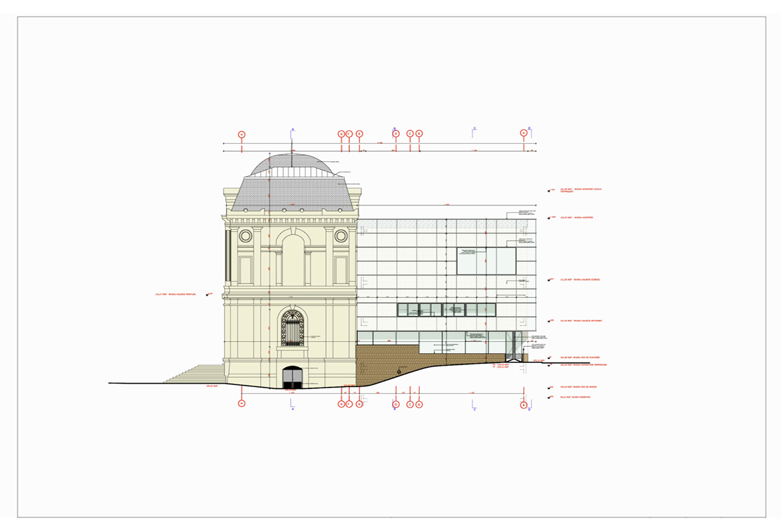Click grid marker D below the drawing
This screenshot has height=532, width=781.
[x=396, y=404]
